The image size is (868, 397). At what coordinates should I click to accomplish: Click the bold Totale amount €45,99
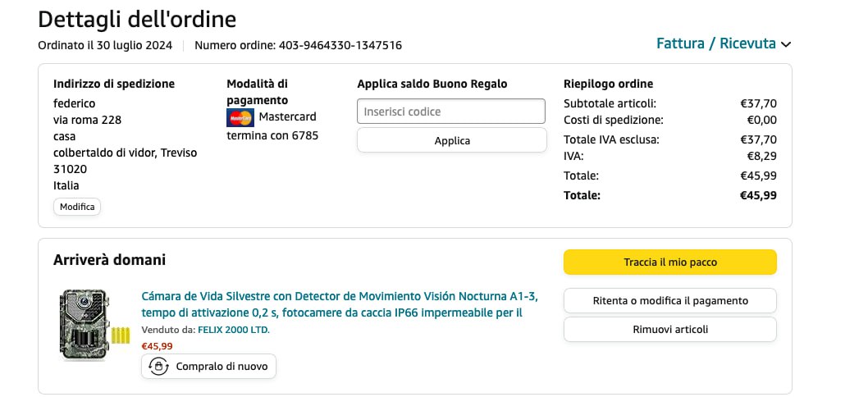coord(758,195)
